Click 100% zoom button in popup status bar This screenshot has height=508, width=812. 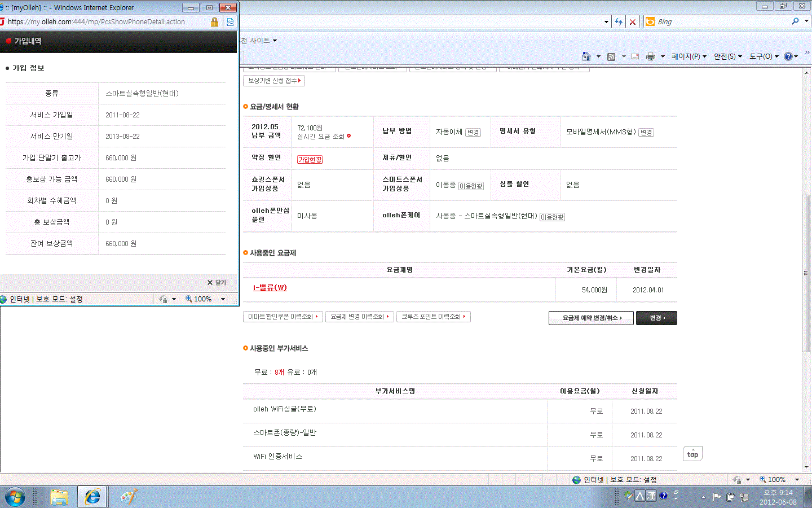[199, 299]
